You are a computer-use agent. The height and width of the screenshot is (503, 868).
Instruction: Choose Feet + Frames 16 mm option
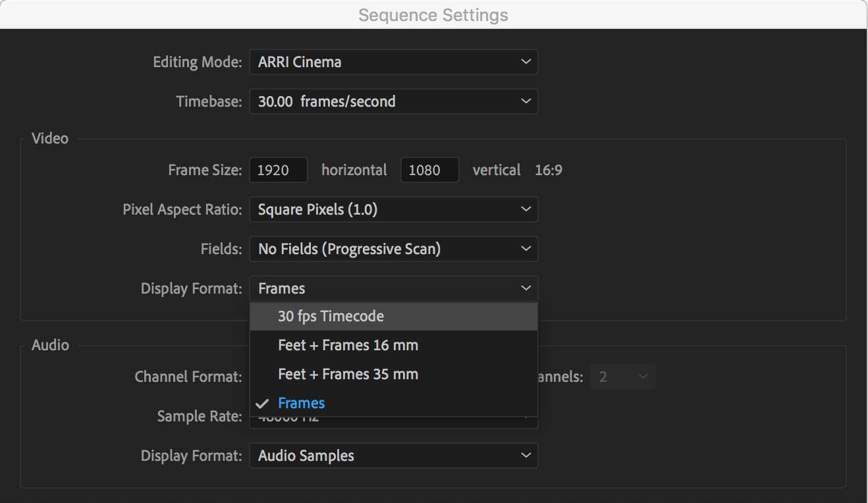tap(348, 344)
